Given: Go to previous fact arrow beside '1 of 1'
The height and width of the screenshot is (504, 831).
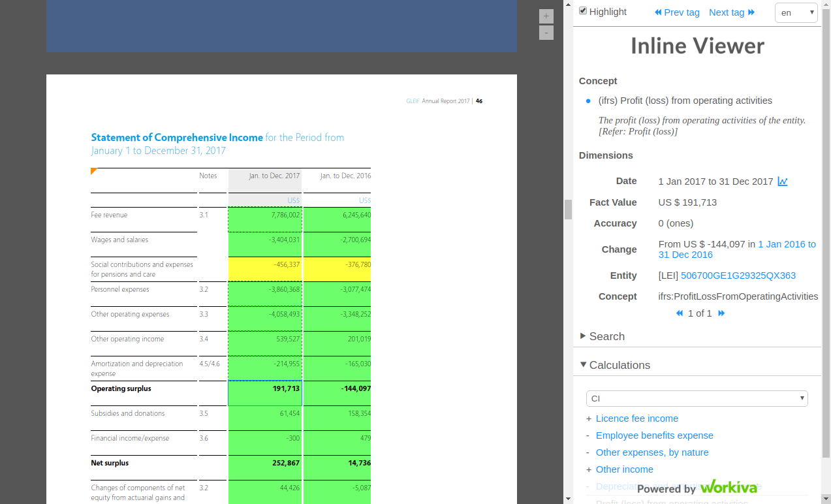Looking at the screenshot, I should tap(680, 313).
